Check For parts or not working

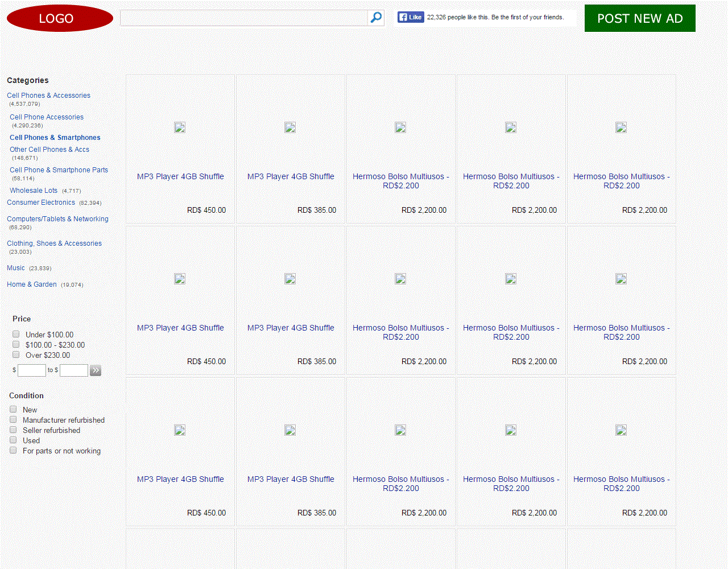[13, 450]
